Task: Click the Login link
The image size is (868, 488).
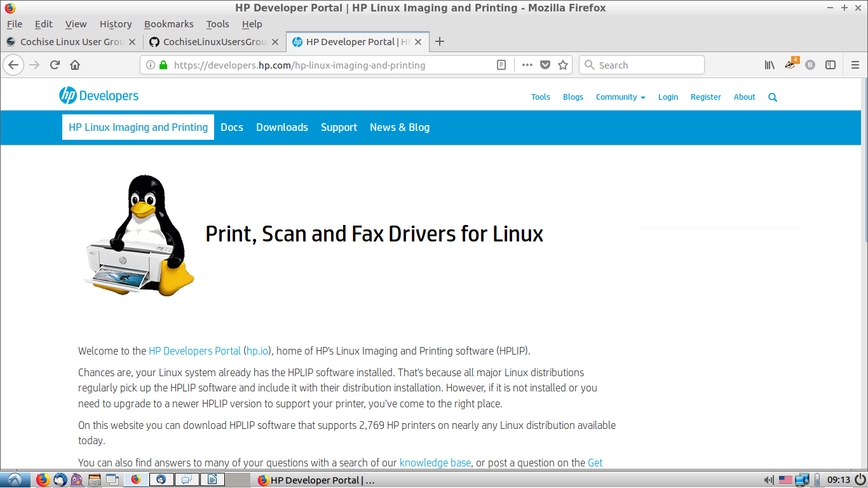Action: pos(668,97)
